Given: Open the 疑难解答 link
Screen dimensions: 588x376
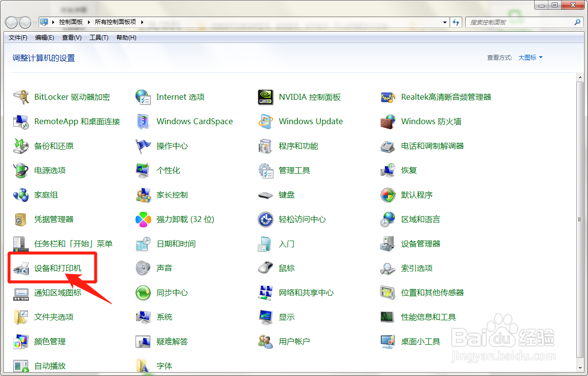Looking at the screenshot, I should [172, 341].
